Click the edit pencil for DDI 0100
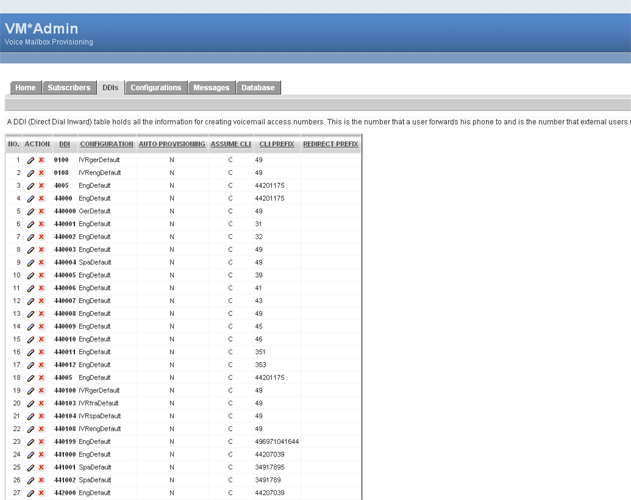The width and height of the screenshot is (631, 500). pos(31,160)
